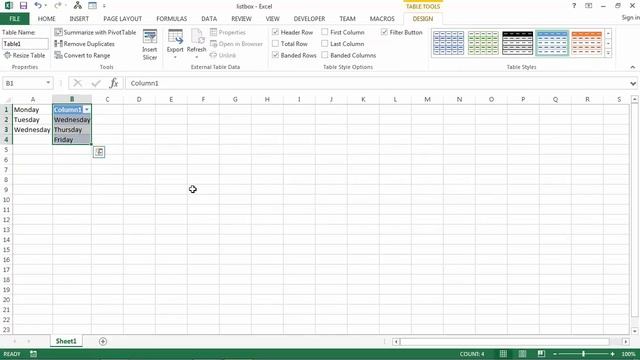
Task: Toggle the Banded Rows checkbox
Action: click(276, 55)
